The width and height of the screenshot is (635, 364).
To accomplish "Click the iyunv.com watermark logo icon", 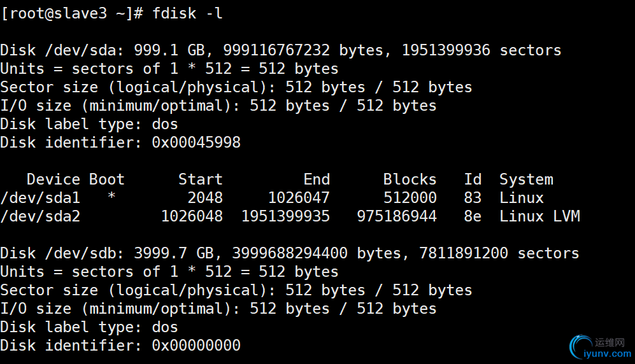I will pos(581,347).
